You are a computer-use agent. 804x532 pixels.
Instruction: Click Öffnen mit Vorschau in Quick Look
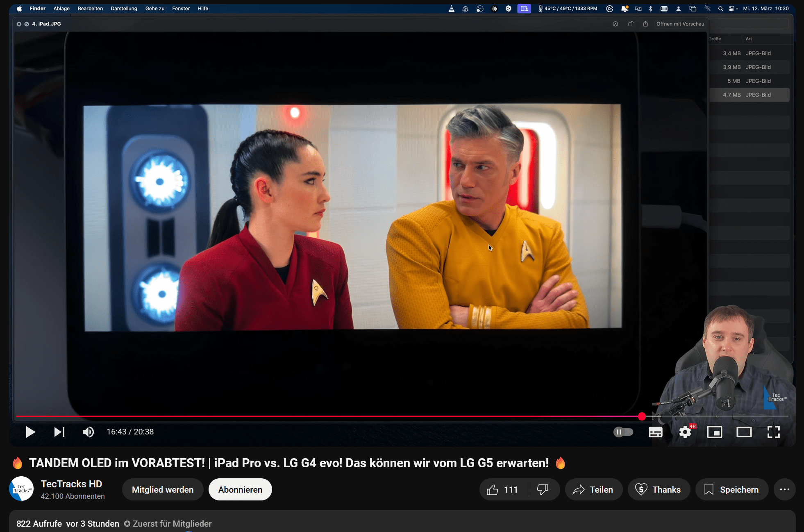pos(680,24)
